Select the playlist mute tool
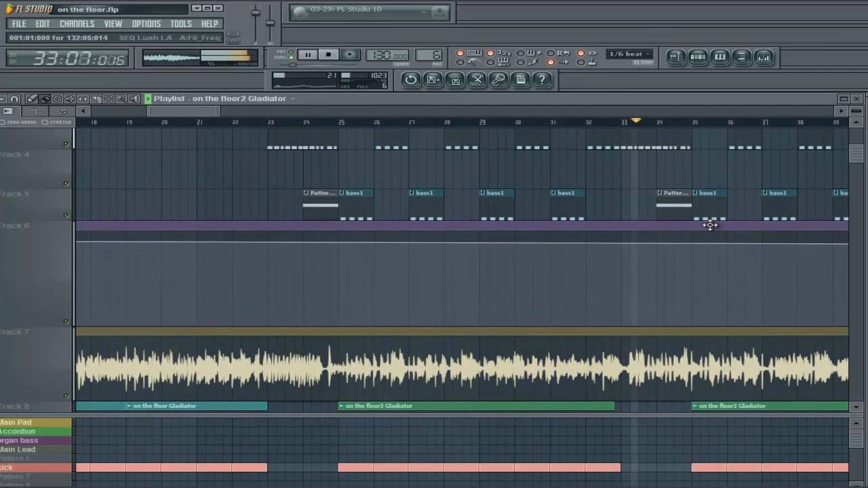The height and width of the screenshot is (488, 868). 70,99
